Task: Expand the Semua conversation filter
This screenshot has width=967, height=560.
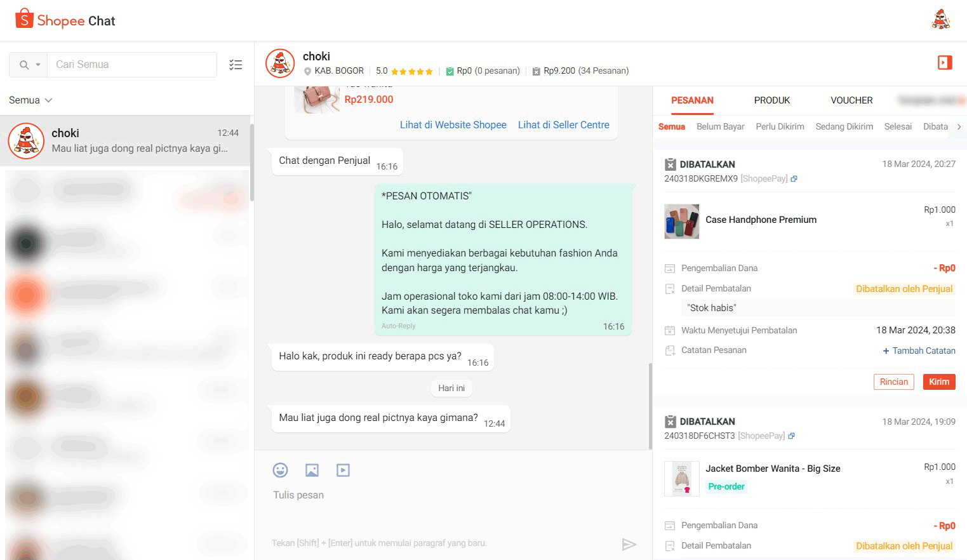Action: (30, 100)
